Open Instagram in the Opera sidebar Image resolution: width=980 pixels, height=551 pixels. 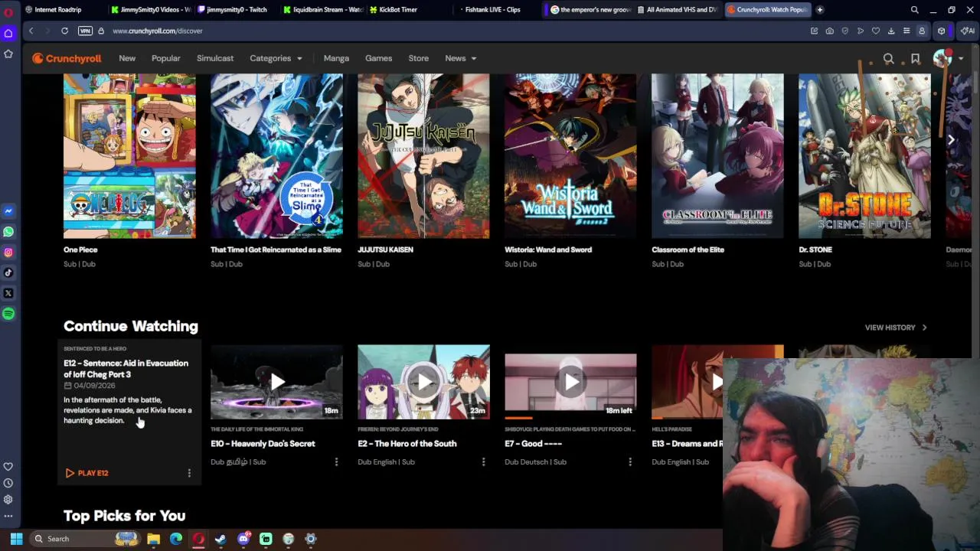pos(8,253)
